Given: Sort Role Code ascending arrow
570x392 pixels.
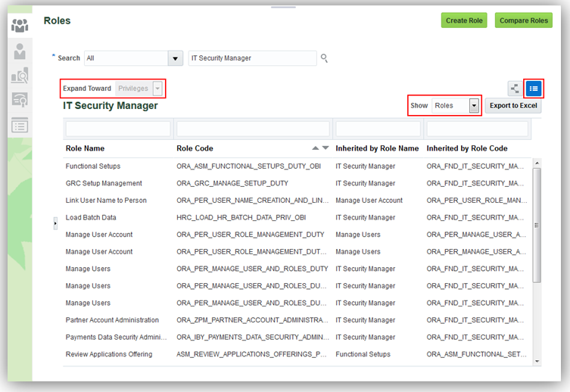Looking at the screenshot, I should tap(316, 148).
